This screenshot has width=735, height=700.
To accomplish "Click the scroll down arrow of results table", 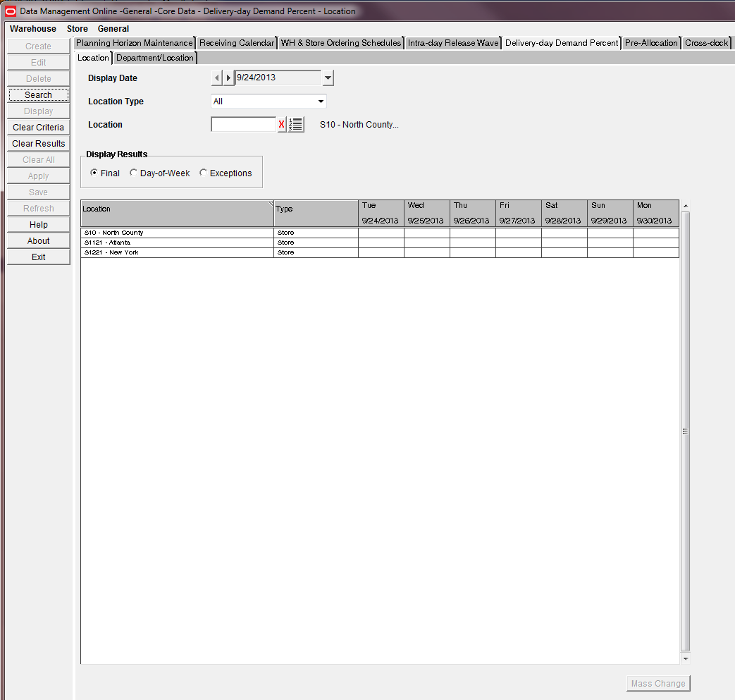I will [685, 658].
